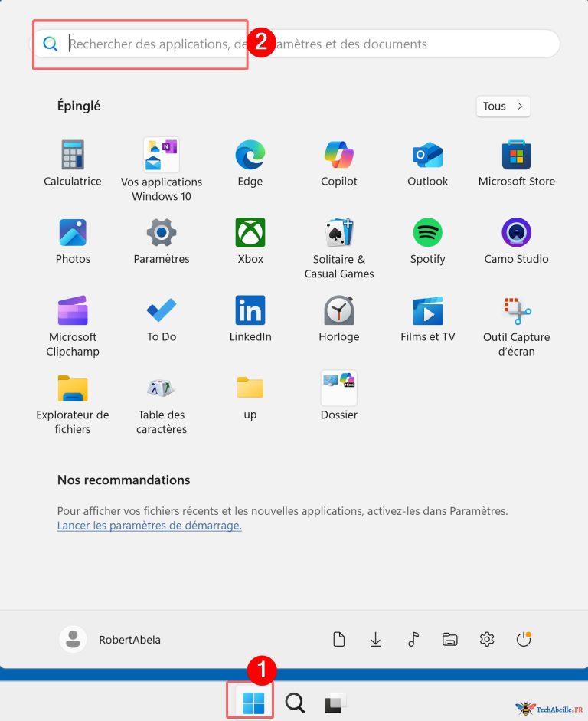Open the Calculatrice app

[73, 163]
